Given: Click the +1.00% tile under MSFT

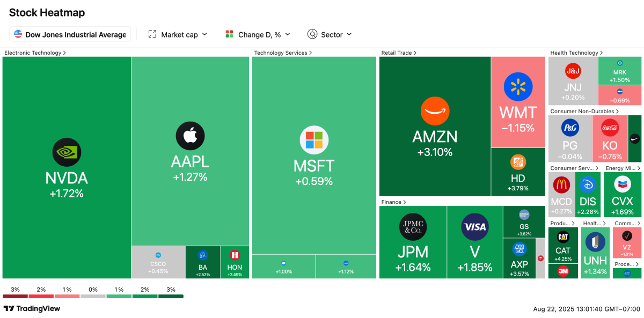Looking at the screenshot, I should point(283,267).
